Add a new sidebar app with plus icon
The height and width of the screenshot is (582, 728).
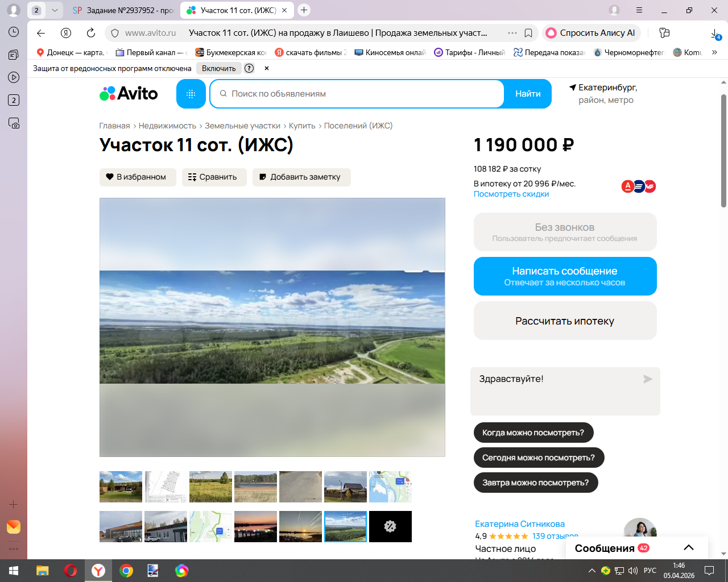tap(14, 504)
